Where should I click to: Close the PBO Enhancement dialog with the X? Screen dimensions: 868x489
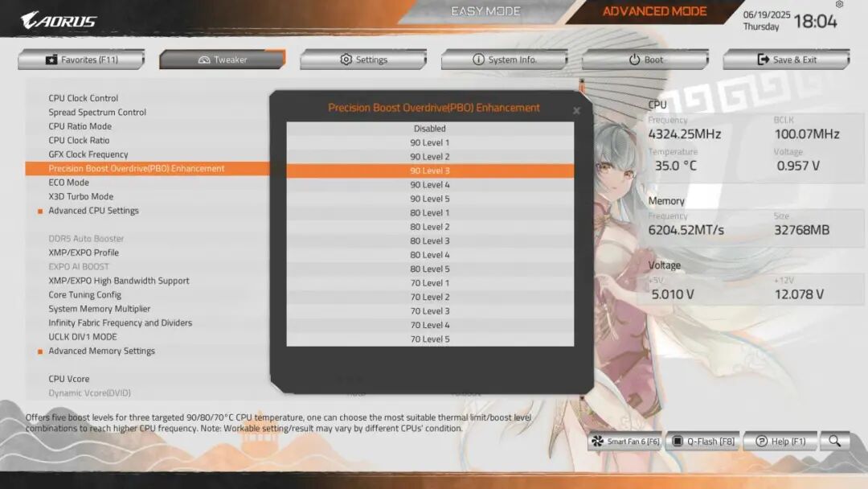[576, 111]
